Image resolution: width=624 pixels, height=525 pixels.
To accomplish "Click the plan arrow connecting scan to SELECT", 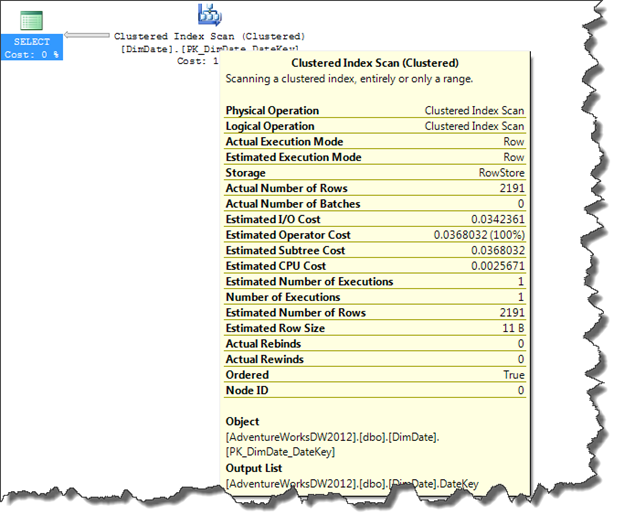I will tap(87, 35).
